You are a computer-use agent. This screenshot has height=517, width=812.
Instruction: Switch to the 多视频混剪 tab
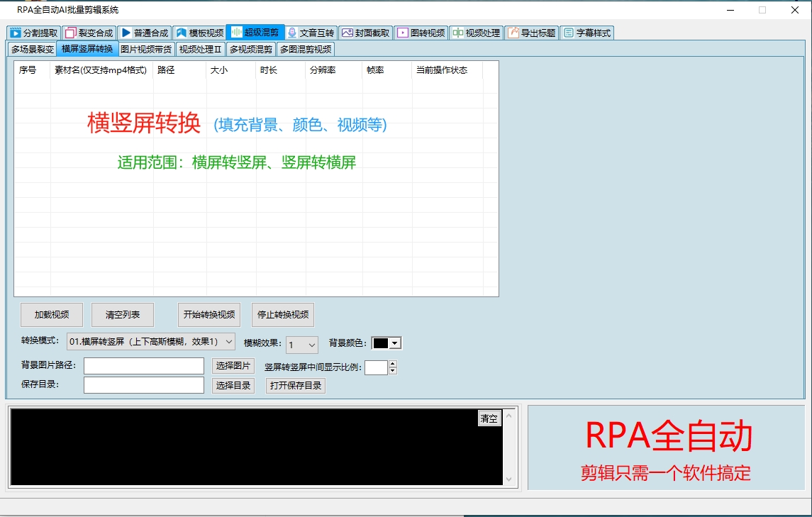[250, 50]
